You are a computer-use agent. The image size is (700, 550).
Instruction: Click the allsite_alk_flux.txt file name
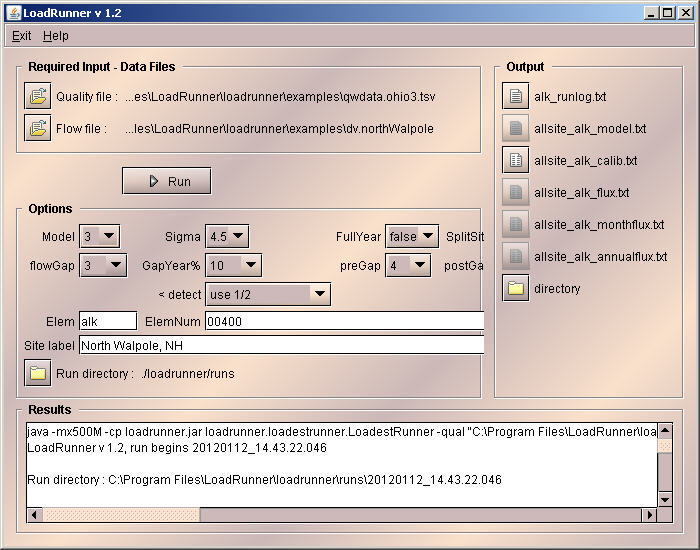tap(582, 192)
